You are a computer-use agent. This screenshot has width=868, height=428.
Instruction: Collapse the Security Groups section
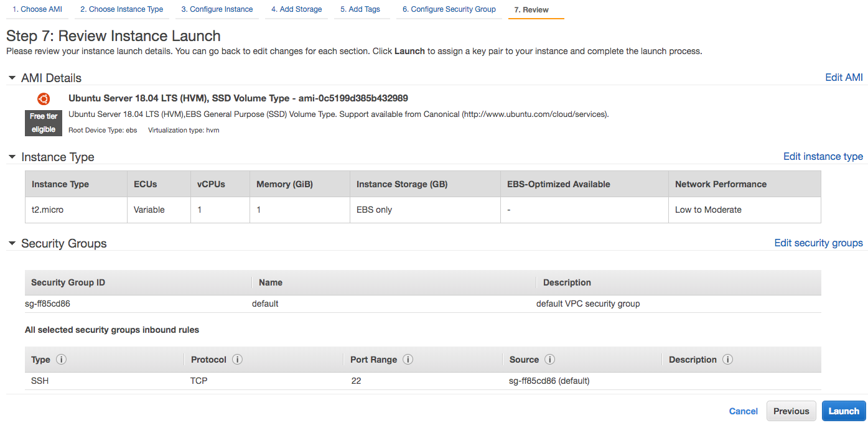pyautogui.click(x=11, y=243)
